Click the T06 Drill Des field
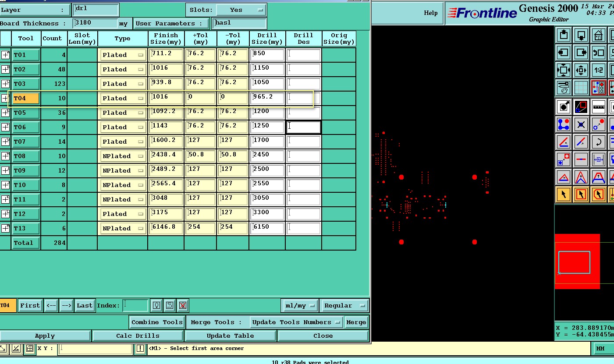Screen dimensions: 614x364 [304, 127]
